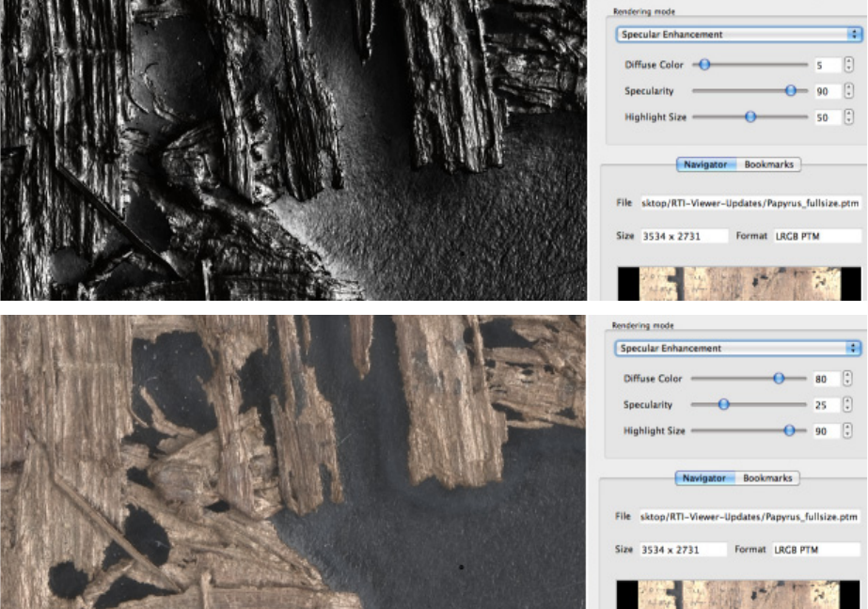Screen dimensions: 868x609
Task: Click stepper beside Diffuse Color value 5
Action: click(849, 65)
